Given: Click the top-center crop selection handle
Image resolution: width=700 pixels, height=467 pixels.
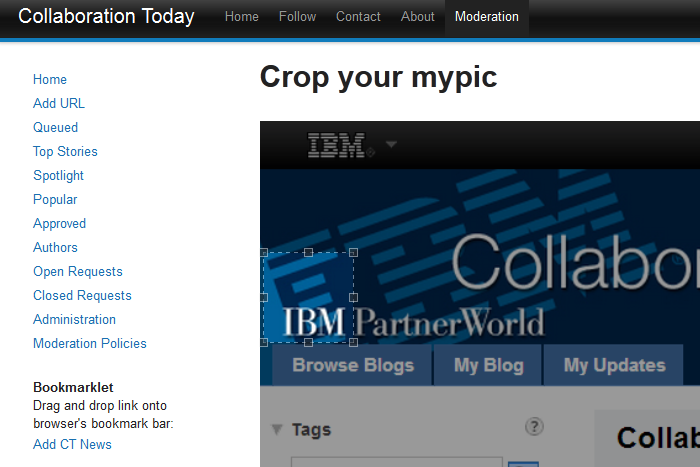Looking at the screenshot, I should tap(308, 252).
